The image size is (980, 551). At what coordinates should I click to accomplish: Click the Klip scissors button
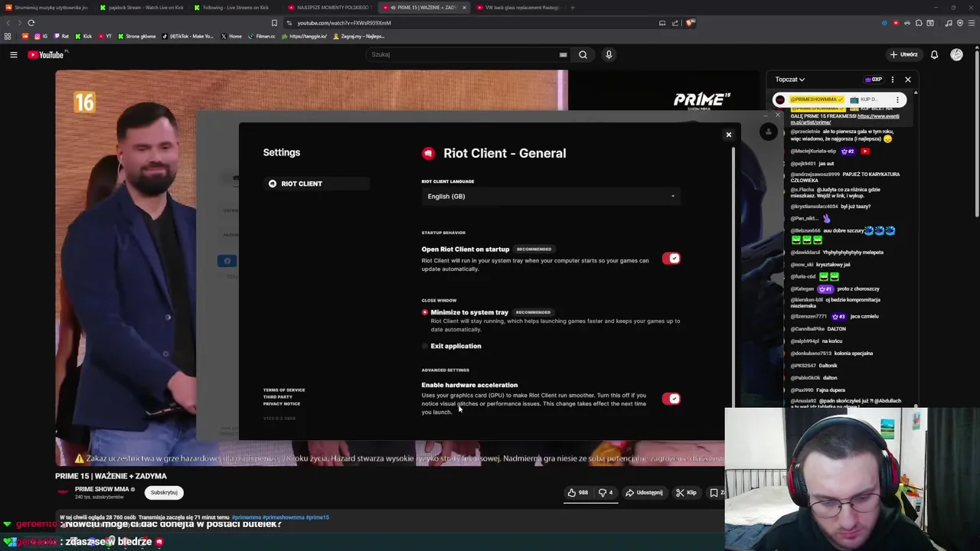686,493
